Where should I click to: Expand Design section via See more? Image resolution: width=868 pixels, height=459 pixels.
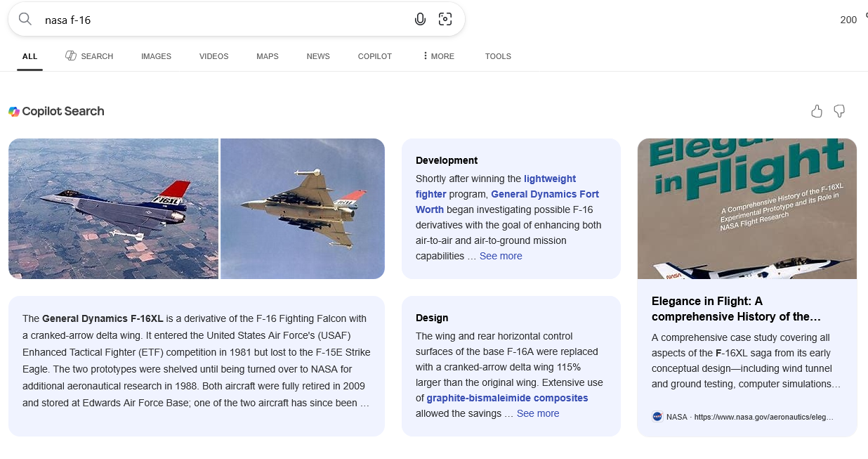[538, 413]
